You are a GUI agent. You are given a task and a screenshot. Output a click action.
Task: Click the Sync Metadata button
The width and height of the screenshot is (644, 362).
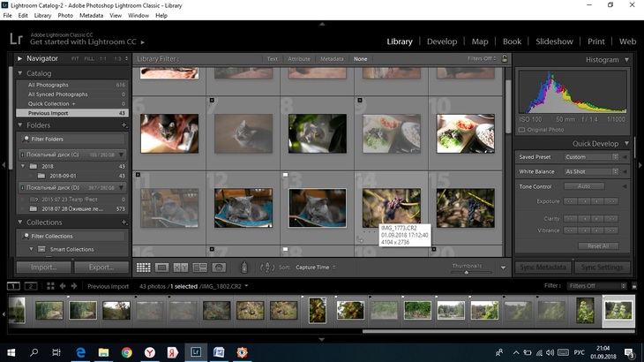tap(543, 268)
